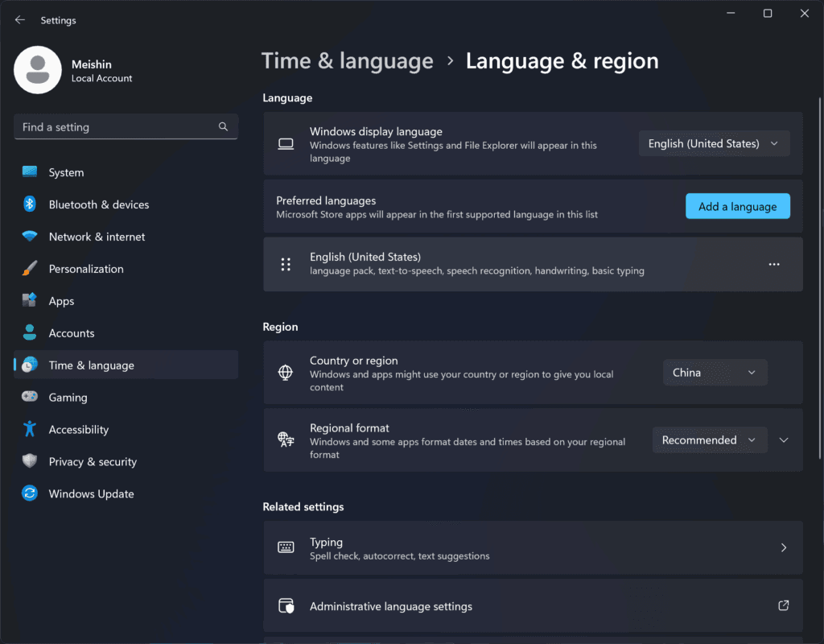Grab the drag handle beside English (United States)
Viewport: 824px width, 644px height.
tap(286, 264)
